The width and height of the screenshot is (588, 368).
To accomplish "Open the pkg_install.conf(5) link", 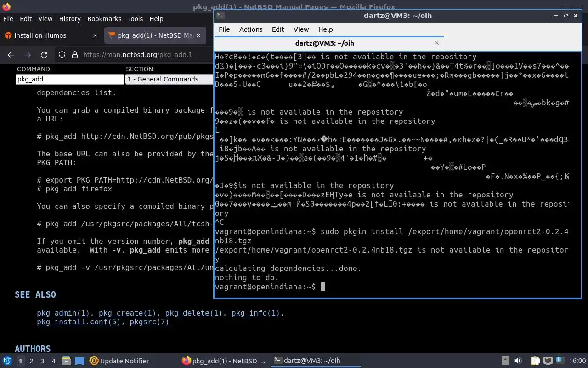I will [79, 322].
